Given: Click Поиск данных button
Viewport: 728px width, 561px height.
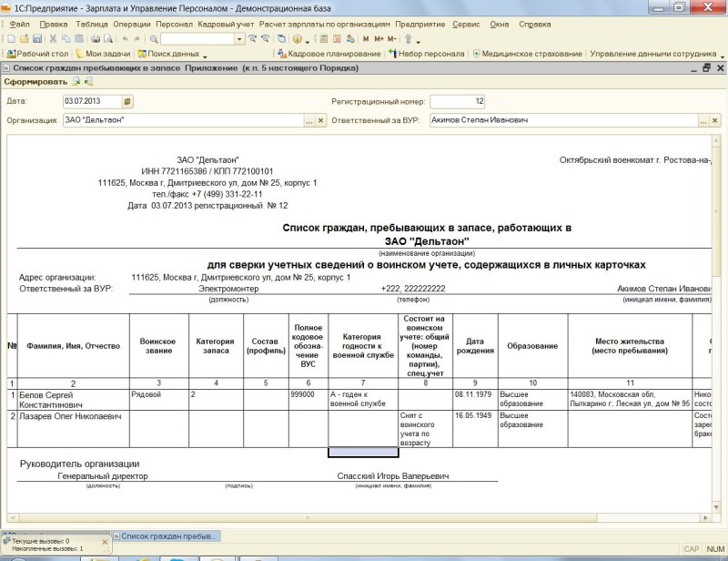Looking at the screenshot, I should 168,54.
